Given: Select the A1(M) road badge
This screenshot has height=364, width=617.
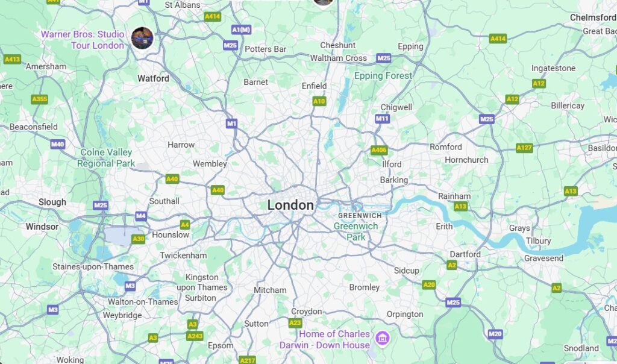Looking at the screenshot, I should point(241,30).
